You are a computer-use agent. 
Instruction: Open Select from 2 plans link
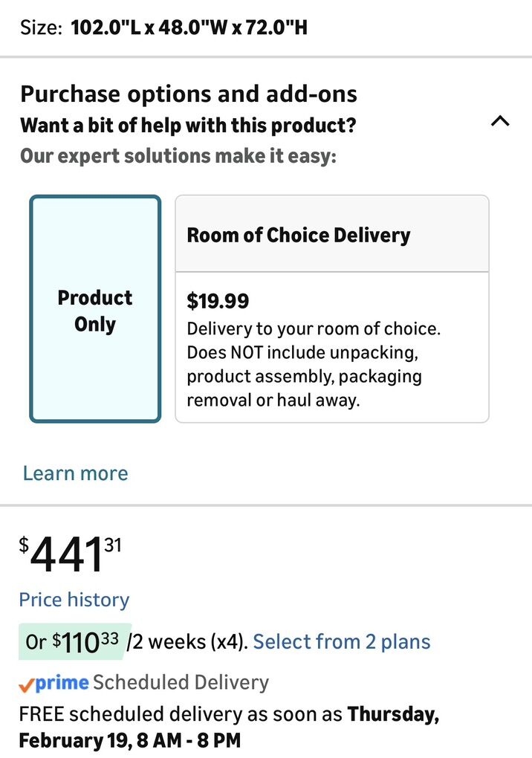[x=342, y=641]
